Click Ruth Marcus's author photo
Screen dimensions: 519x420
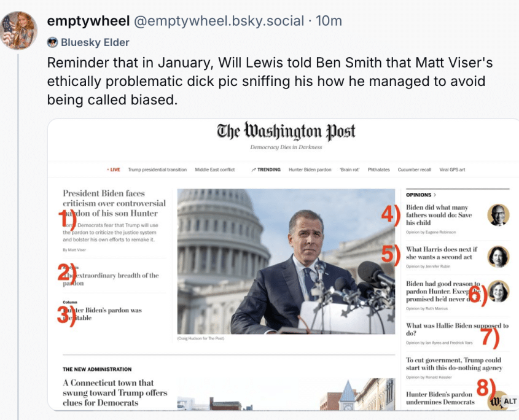click(x=498, y=291)
